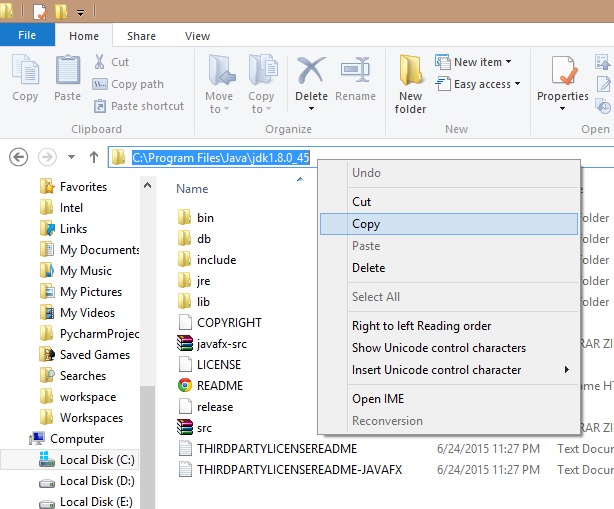Click the New folder icon
The image size is (614, 509).
(411, 70)
